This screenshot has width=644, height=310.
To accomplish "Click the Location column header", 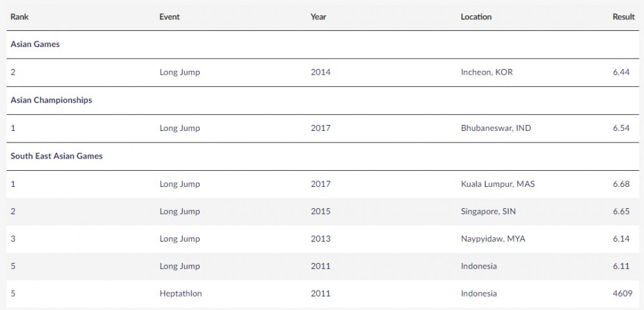I will coord(476,17).
